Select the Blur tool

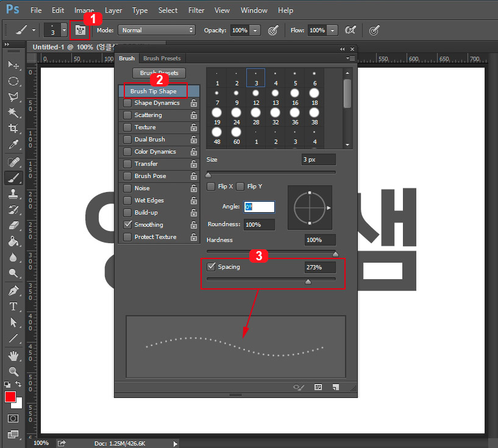click(13, 257)
